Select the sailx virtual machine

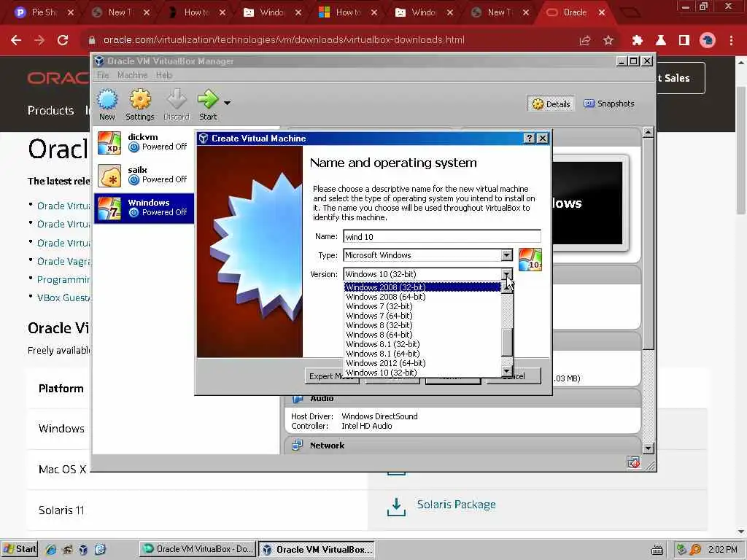144,175
